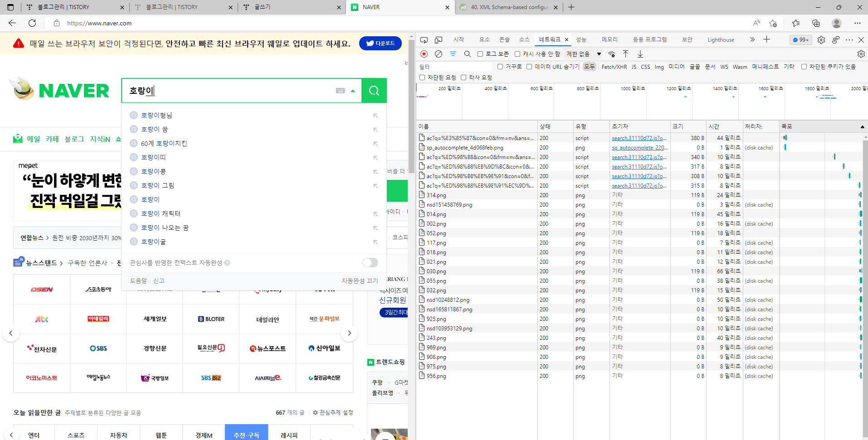Open the SBS publisher logo thumbnail
Screen dimensions: 868x440
click(x=98, y=348)
